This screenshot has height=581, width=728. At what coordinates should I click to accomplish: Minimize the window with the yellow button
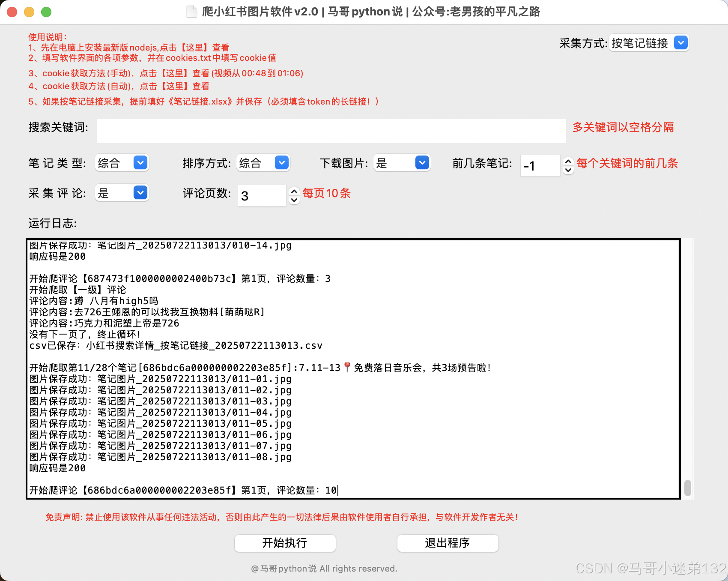29,12
